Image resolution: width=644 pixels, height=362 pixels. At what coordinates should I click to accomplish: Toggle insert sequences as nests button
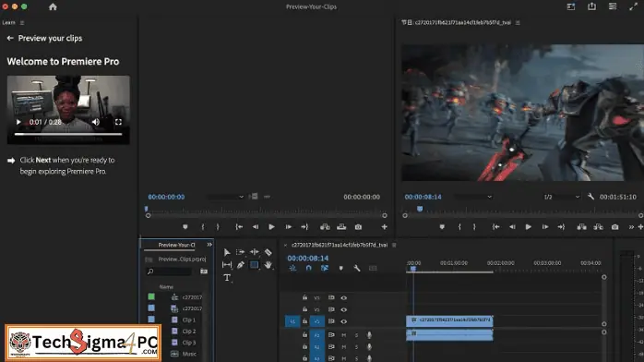(292, 268)
